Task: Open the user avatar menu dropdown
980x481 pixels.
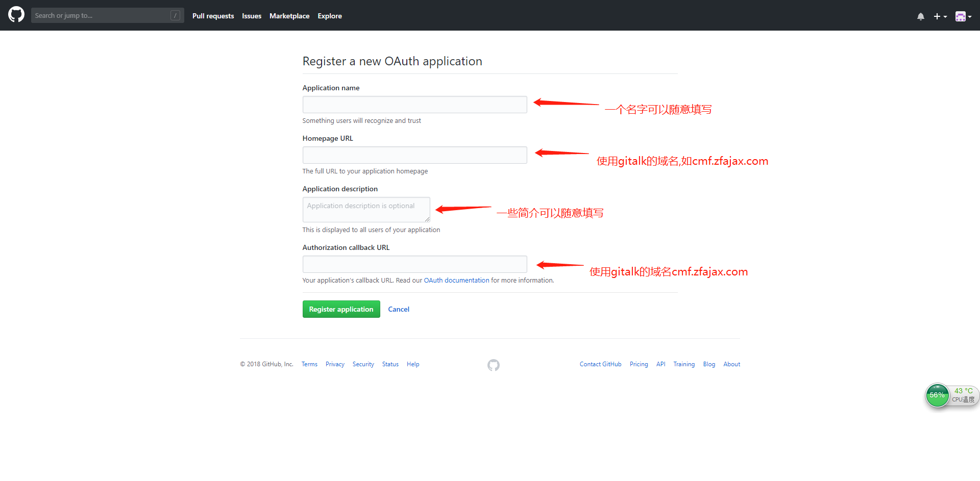Action: tap(963, 16)
